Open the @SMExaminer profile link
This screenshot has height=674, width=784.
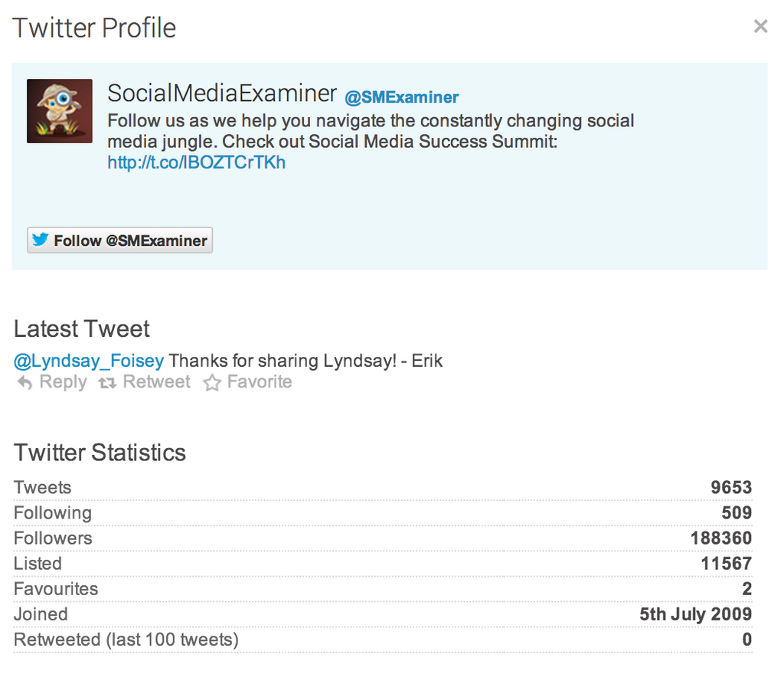pos(403,97)
